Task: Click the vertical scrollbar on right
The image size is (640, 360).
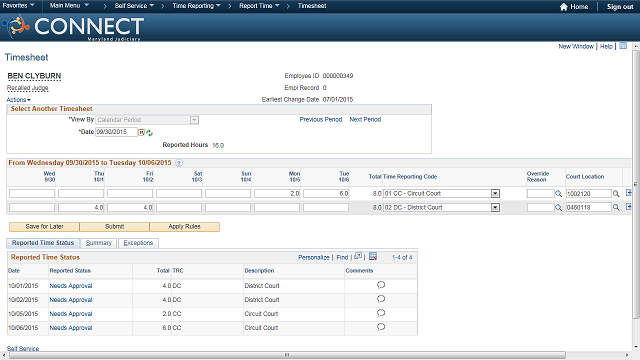Action: [636, 184]
